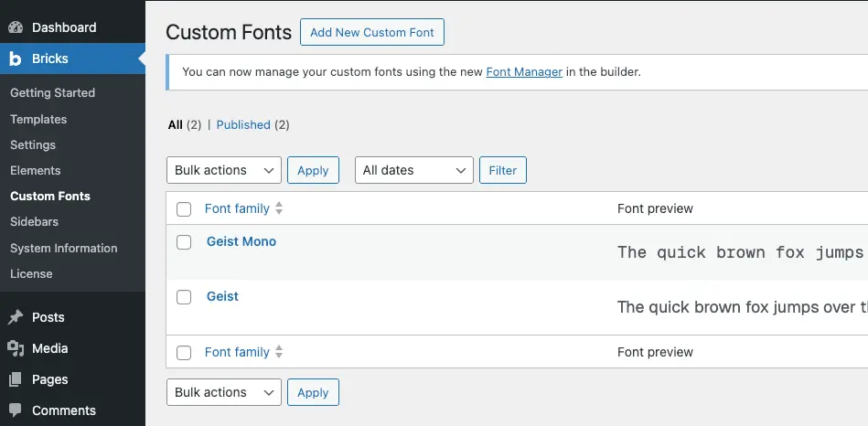The height and width of the screenshot is (426, 868).
Task: Open Bricks Settings submenu item
Action: click(x=33, y=145)
